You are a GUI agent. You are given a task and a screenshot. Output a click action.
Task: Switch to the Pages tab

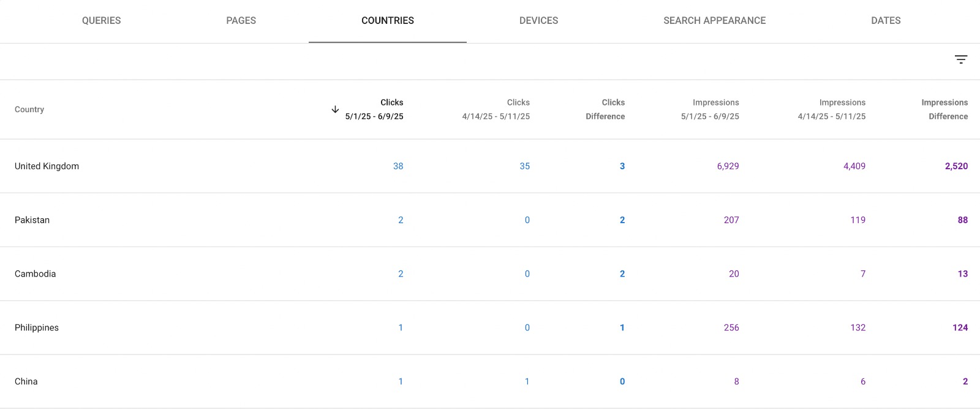coord(241,21)
